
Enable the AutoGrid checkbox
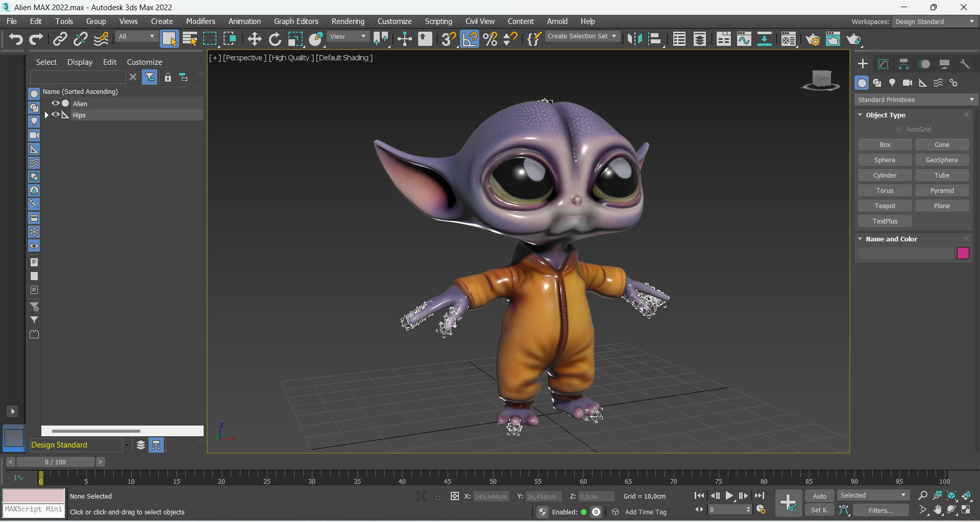tap(899, 129)
